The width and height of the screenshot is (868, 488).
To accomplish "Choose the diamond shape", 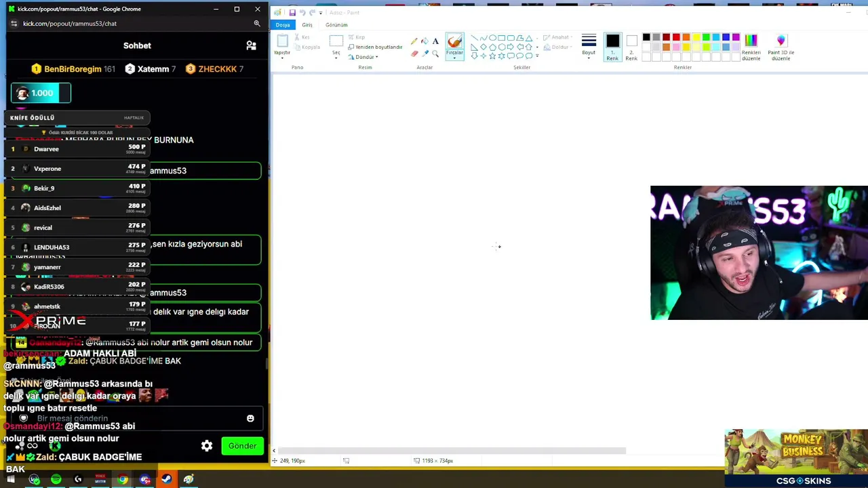I will click(x=483, y=47).
